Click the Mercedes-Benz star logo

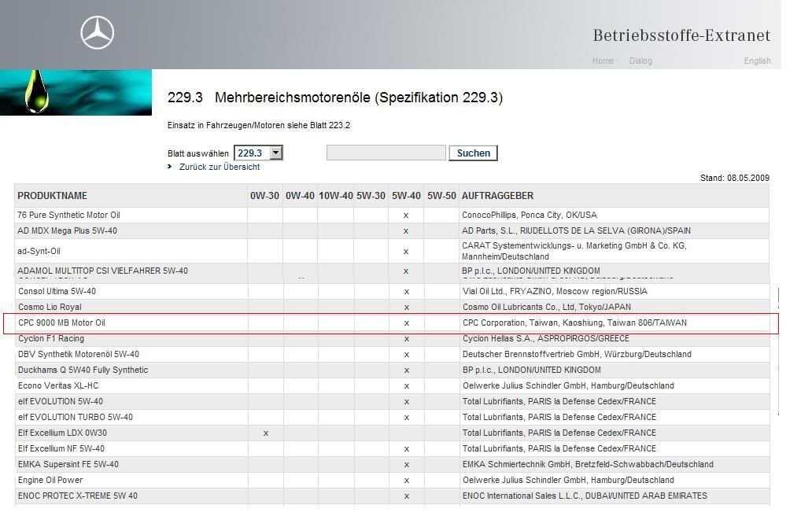click(98, 34)
